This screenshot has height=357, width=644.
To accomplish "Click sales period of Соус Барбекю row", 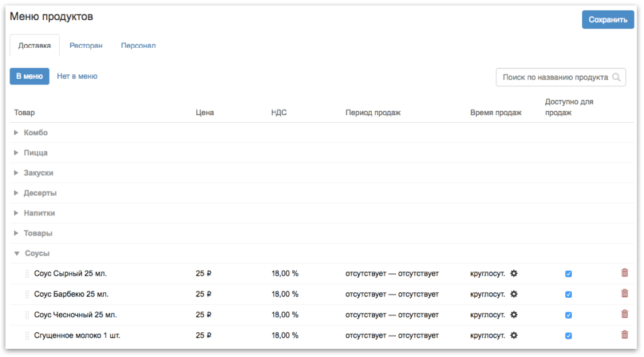I will (x=392, y=294).
